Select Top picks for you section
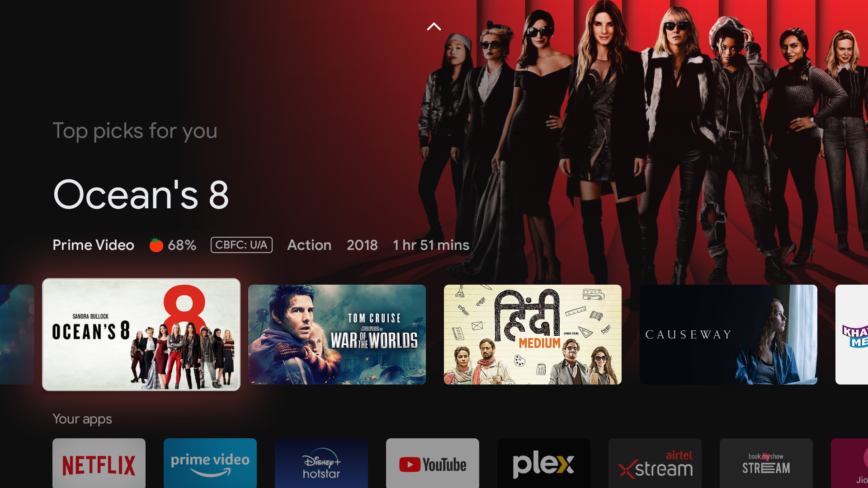 pos(135,130)
